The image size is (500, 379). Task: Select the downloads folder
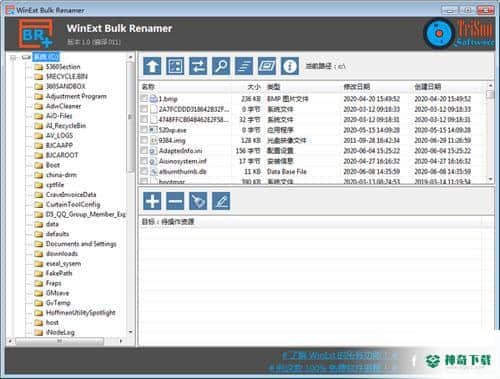(x=62, y=254)
